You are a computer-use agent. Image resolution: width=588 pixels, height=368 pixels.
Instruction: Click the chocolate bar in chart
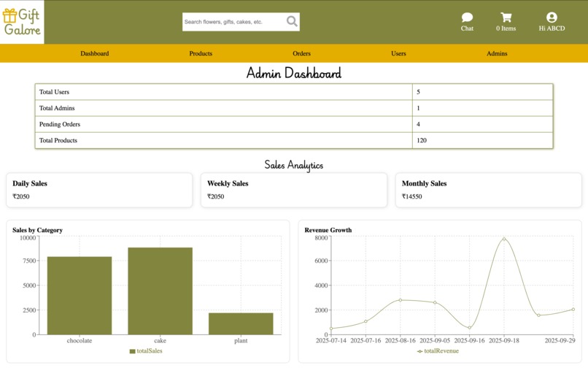[x=80, y=296]
